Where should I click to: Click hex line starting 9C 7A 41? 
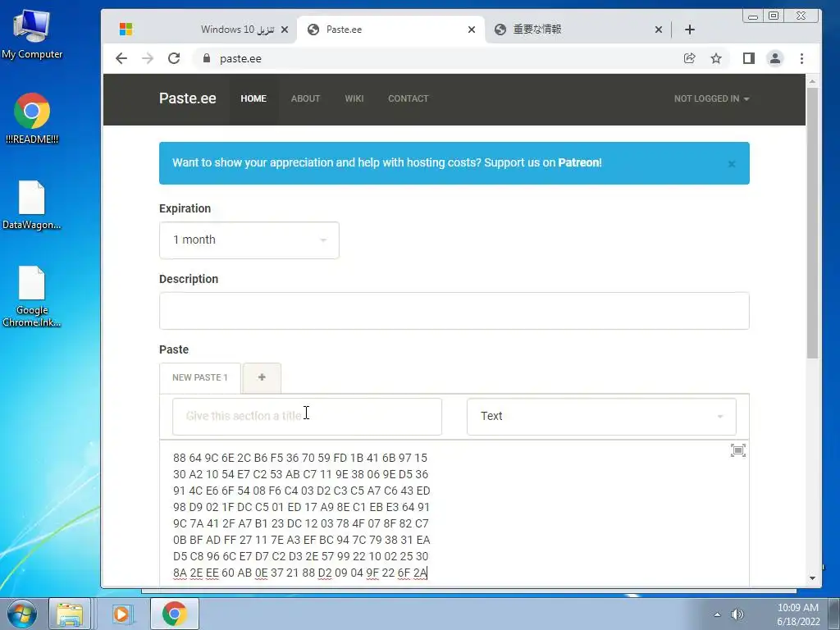pos(300,523)
